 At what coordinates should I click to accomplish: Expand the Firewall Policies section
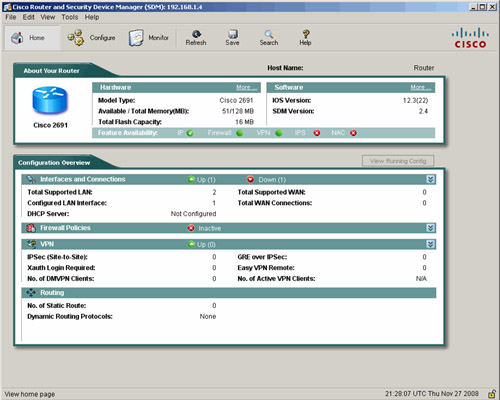tap(430, 228)
